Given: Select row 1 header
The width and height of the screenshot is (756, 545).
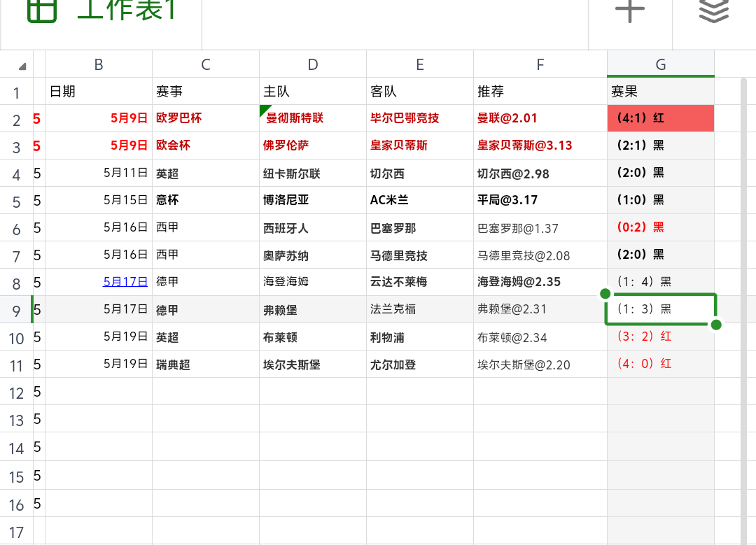Looking at the screenshot, I should click(16, 91).
